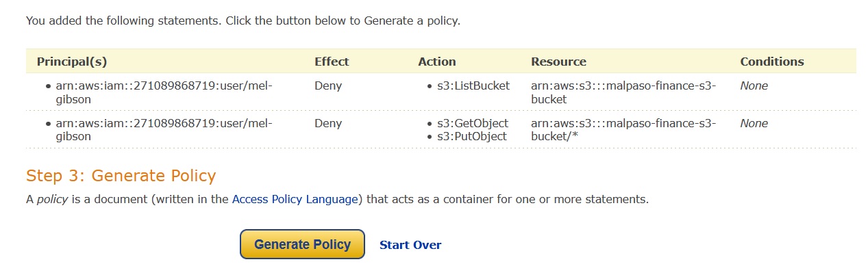Click the Action column header
868x277 pixels.
tap(437, 62)
